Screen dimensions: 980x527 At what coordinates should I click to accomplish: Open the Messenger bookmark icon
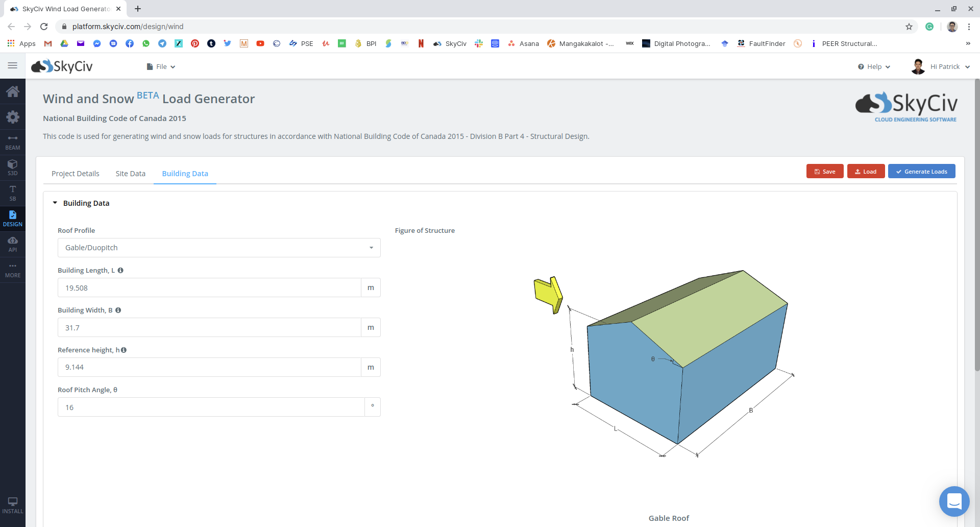97,43
